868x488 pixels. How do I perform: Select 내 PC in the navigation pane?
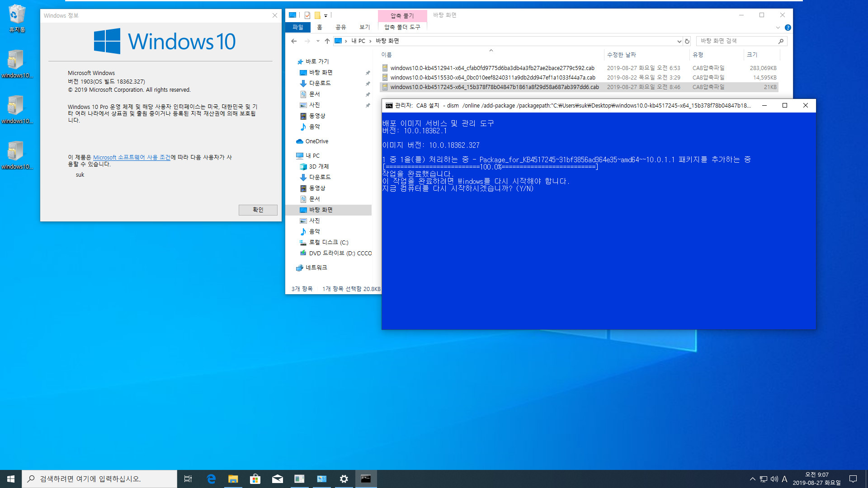(x=312, y=155)
